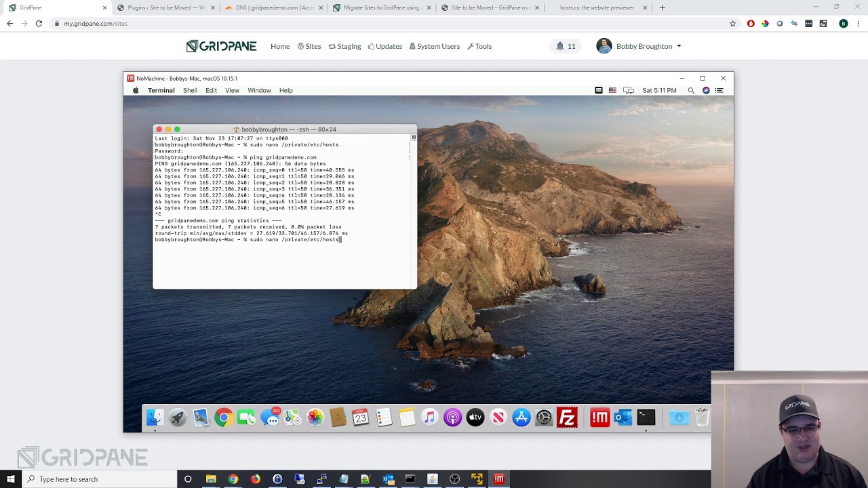
Task: Click the Siri icon in menu bar
Action: [x=706, y=90]
